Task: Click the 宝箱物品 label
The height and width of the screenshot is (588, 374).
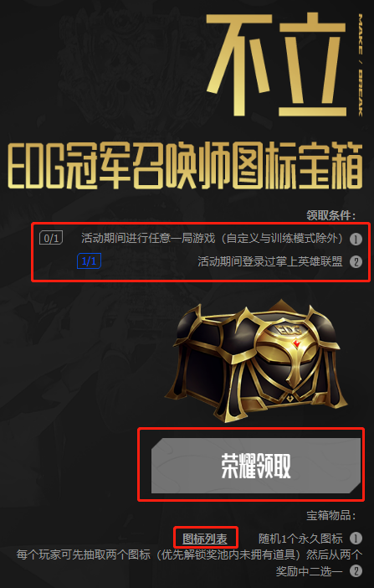Action: [x=330, y=515]
